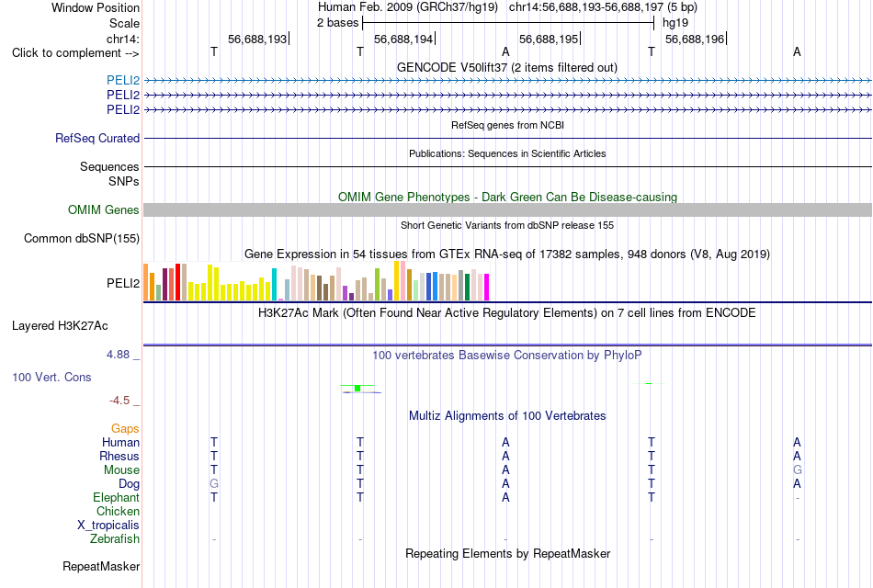Click the 56,688,194 position marker
The height and width of the screenshot is (588, 873).
click(403, 39)
